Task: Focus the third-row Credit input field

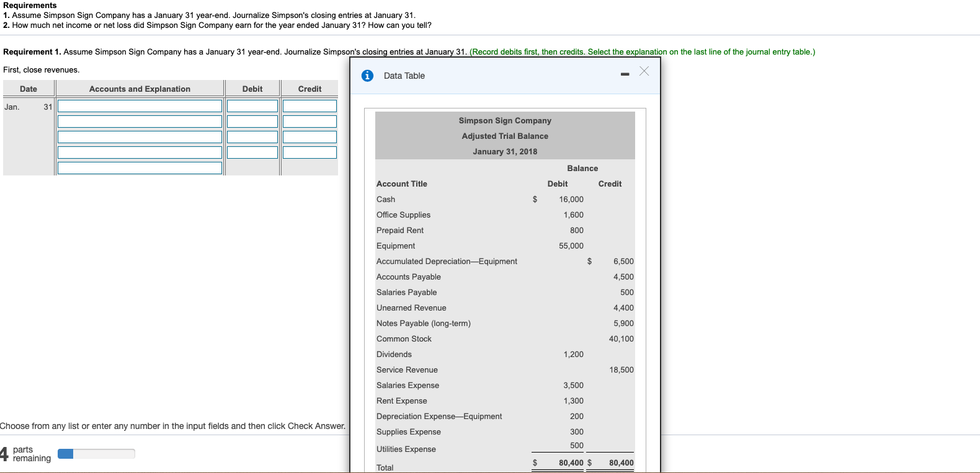Action: (310, 137)
